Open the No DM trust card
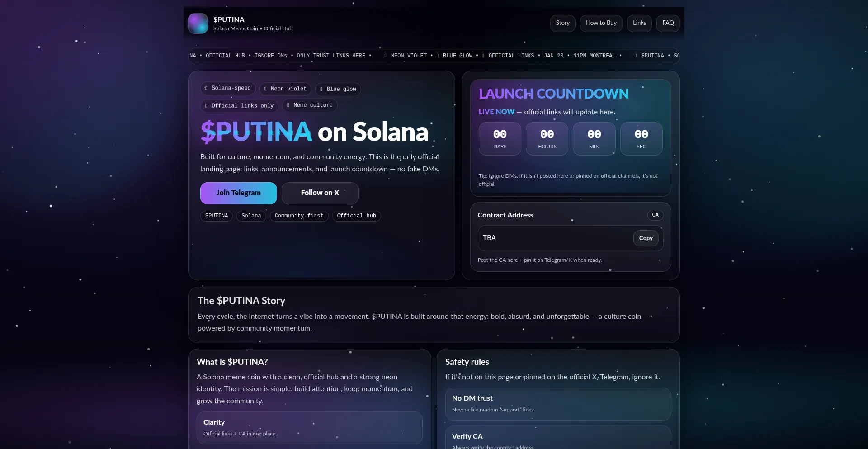Image resolution: width=868 pixels, height=449 pixels. coord(558,404)
